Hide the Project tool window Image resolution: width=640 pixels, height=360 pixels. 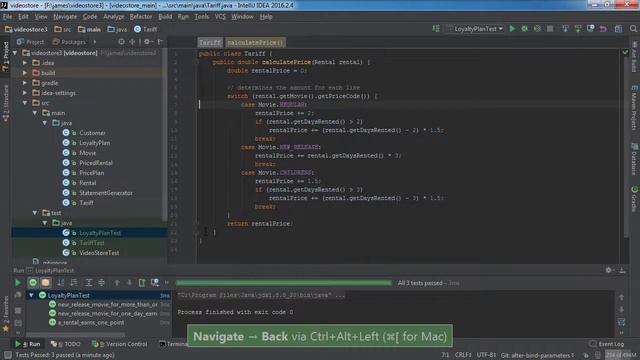(160, 42)
